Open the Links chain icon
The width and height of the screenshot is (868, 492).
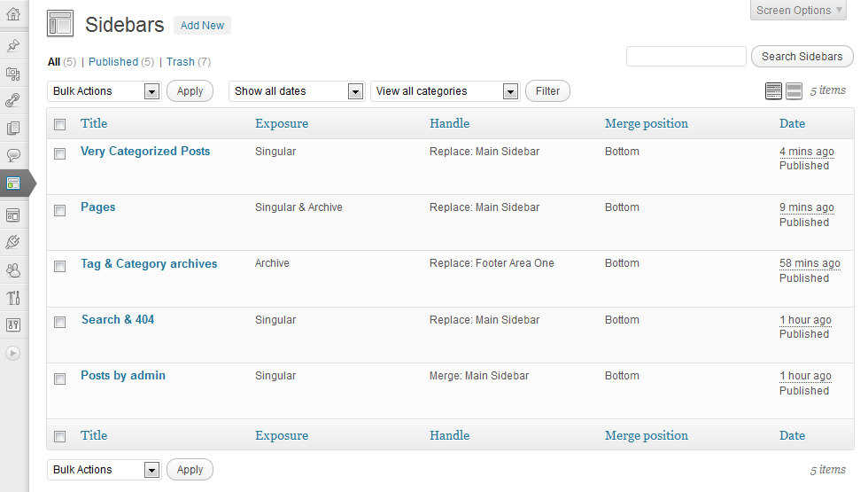[x=13, y=100]
